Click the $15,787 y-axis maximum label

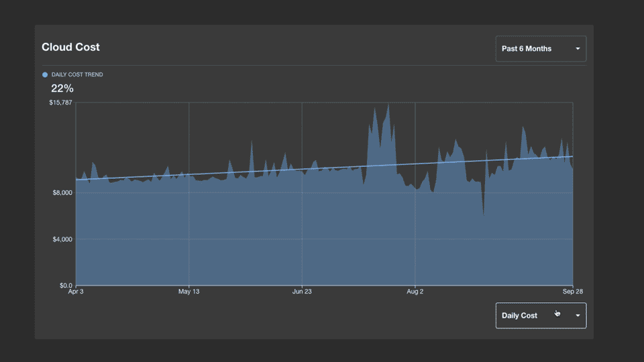click(x=61, y=103)
